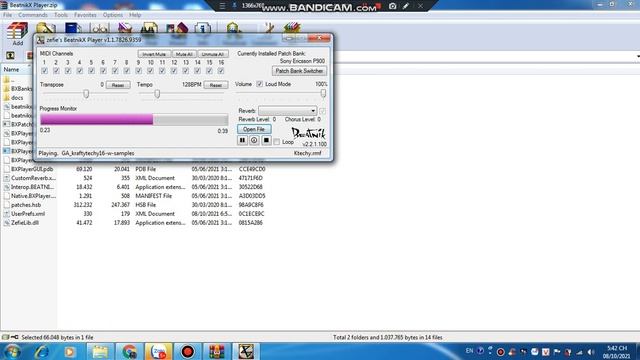Launch Internet Explorer from the taskbar
This screenshot has width=640, height=360.
point(41,351)
